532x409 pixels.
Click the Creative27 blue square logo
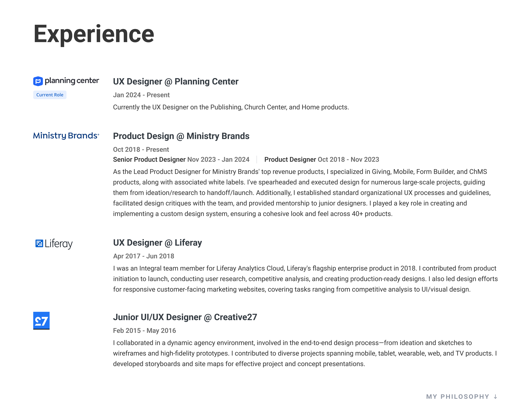tap(41, 320)
